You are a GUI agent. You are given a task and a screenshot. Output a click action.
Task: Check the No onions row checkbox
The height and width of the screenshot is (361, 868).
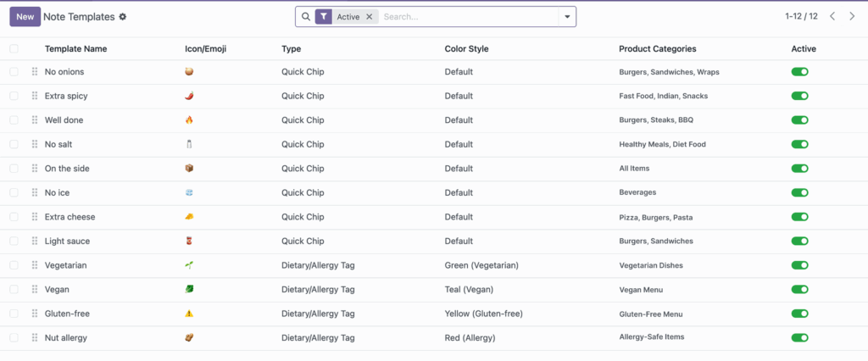[14, 72]
